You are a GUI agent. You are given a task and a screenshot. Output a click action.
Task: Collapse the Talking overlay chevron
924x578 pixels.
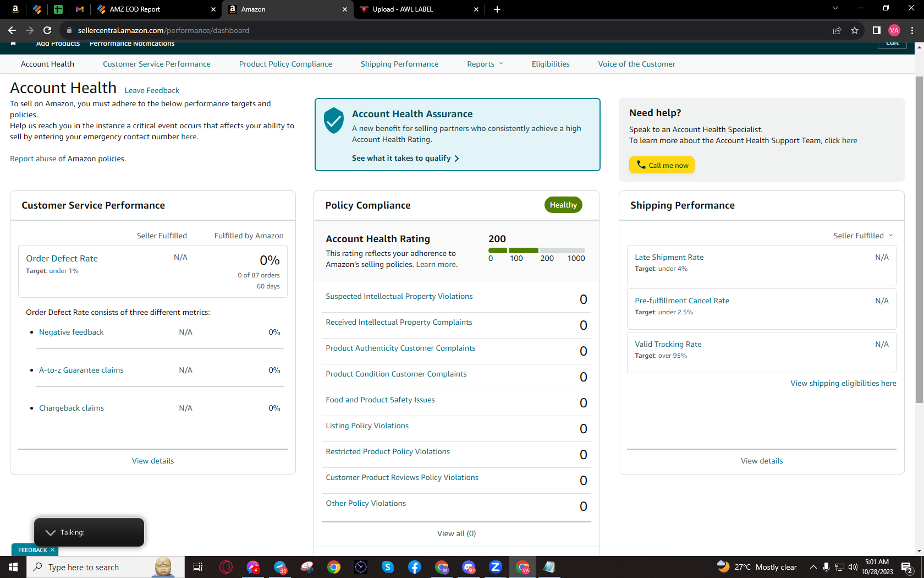point(51,532)
